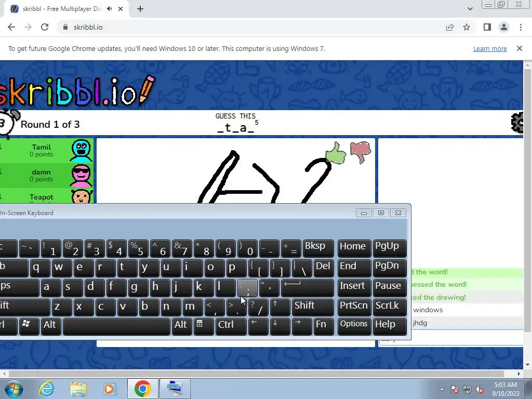The height and width of the screenshot is (399, 532).
Task: Launch Internet Explorer from taskbar
Action: 46,389
